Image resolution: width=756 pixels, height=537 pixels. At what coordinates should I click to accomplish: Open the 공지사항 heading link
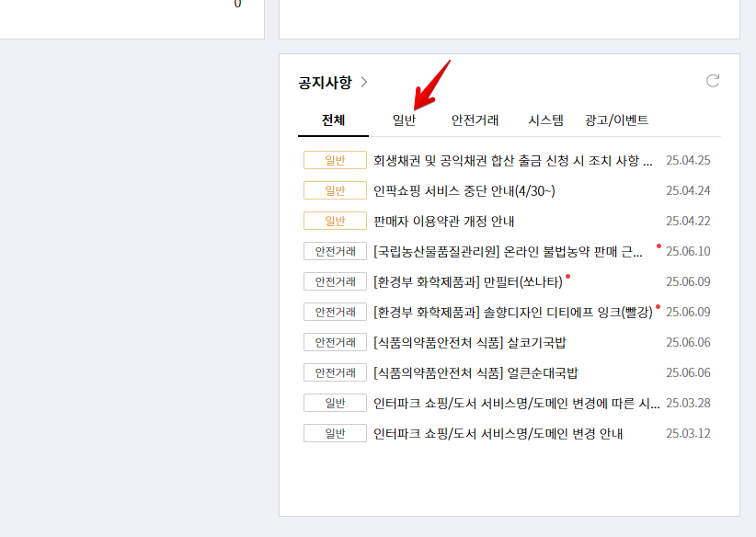point(325,83)
